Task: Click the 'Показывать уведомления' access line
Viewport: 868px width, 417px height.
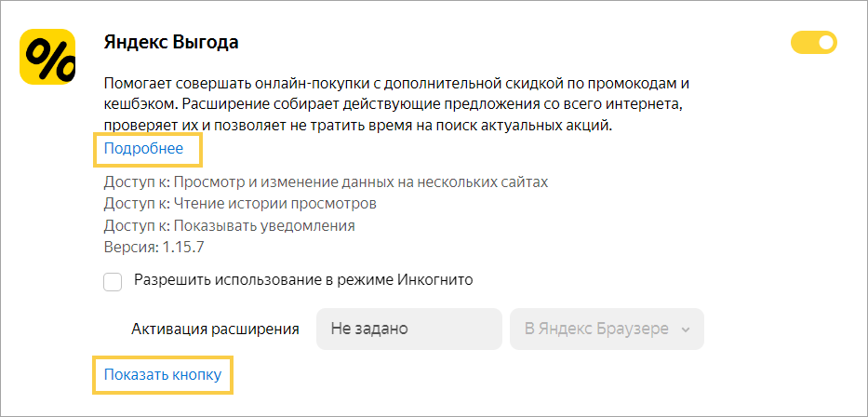Action: click(x=229, y=225)
